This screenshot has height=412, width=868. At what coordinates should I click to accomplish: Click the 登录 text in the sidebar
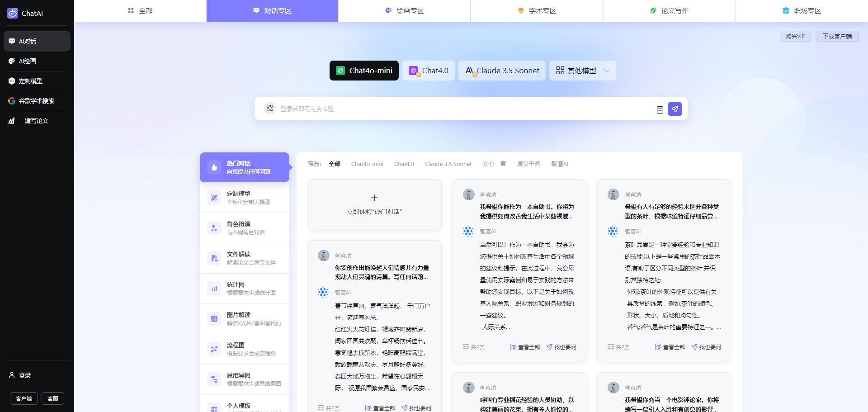[25, 375]
